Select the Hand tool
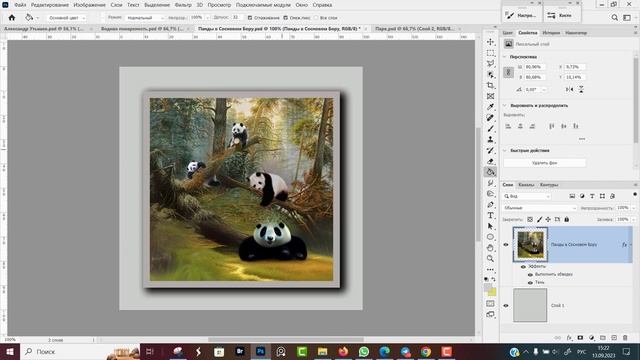Image resolution: width=640 pixels, height=360 pixels. tap(490, 248)
